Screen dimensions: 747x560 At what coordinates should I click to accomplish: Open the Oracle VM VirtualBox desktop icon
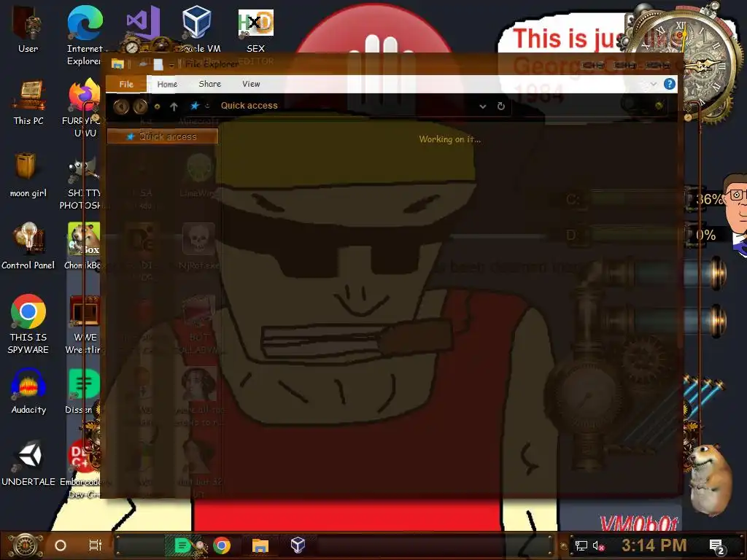tap(197, 28)
